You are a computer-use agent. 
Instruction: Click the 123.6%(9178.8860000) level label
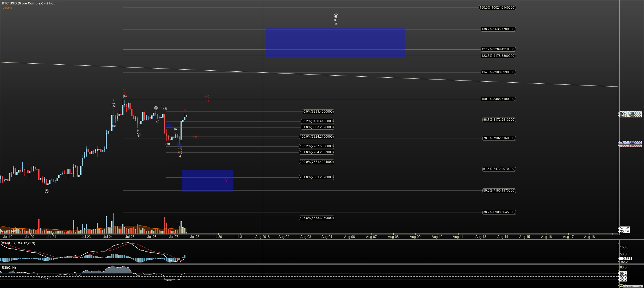498,56
